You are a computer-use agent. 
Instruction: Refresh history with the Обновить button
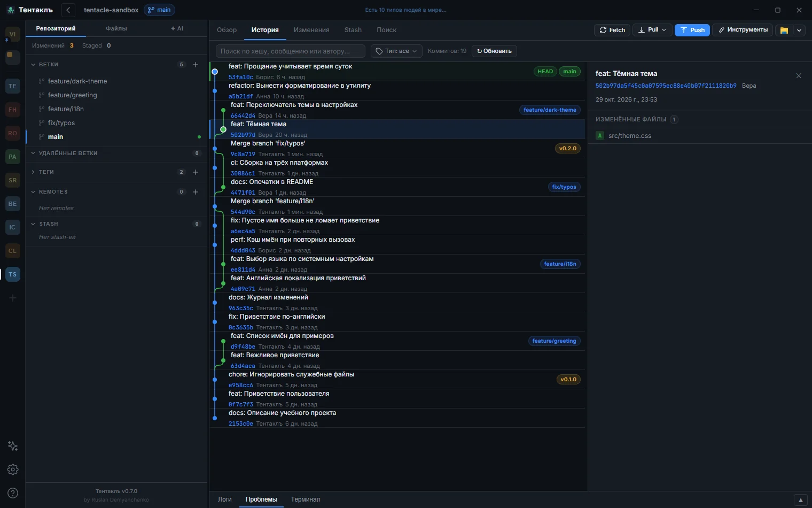[x=494, y=51]
